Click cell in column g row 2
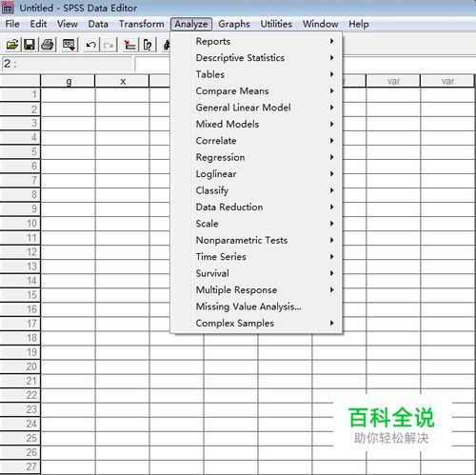476x475 pixels. 68,109
